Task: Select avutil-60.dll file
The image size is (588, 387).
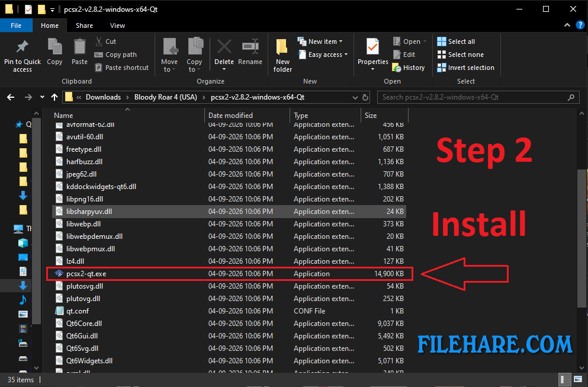Action: click(229, 137)
